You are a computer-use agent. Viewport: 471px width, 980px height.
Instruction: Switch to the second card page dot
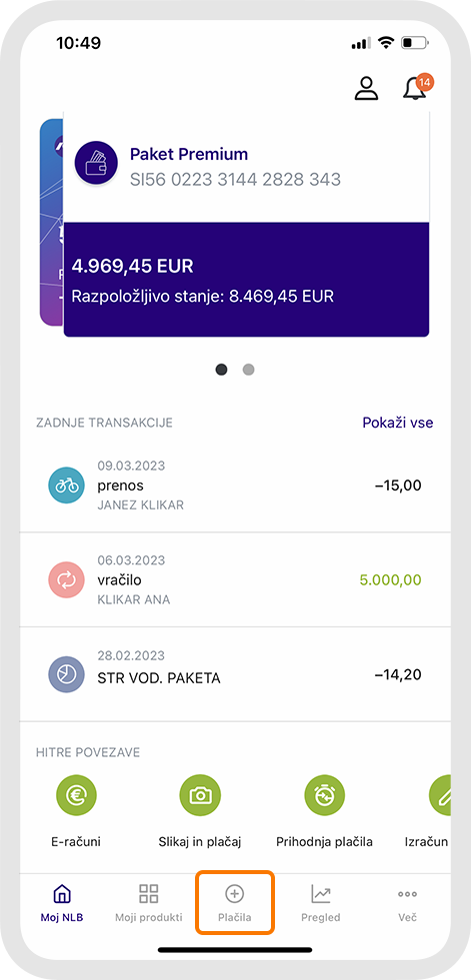coord(248,370)
